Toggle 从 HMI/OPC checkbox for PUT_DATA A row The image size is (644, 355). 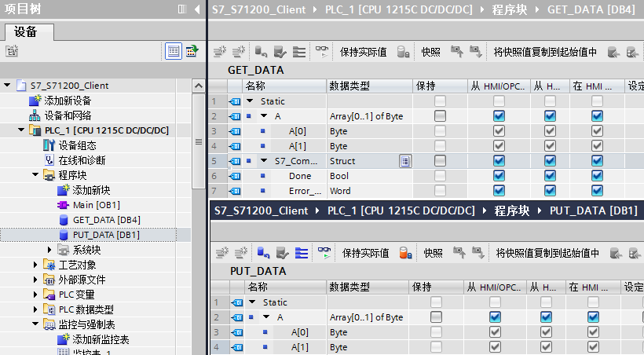coord(496,317)
